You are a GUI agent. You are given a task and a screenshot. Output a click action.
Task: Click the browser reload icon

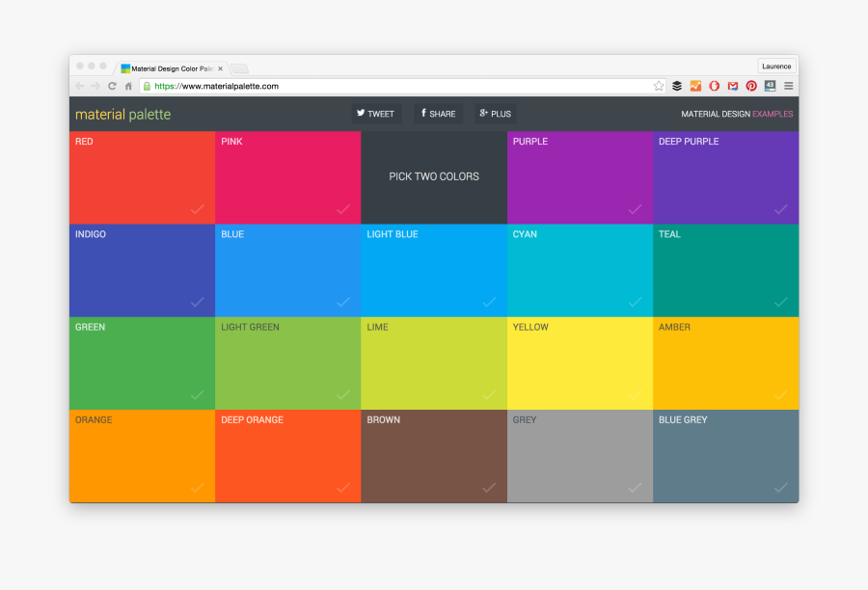(112, 86)
